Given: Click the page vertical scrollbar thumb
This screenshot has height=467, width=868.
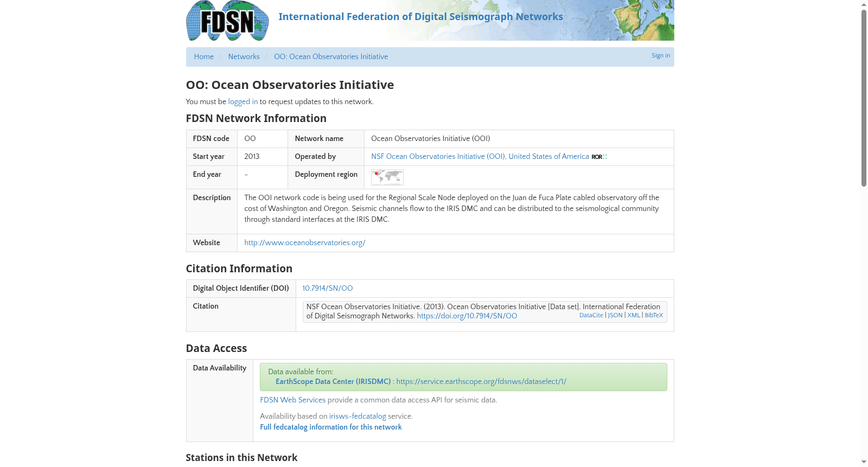Looking at the screenshot, I should [x=864, y=98].
